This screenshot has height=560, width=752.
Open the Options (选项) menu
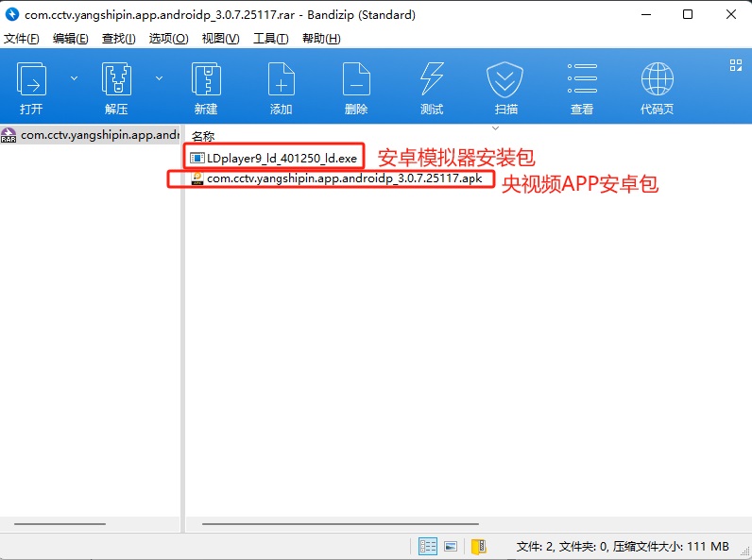[169, 39]
